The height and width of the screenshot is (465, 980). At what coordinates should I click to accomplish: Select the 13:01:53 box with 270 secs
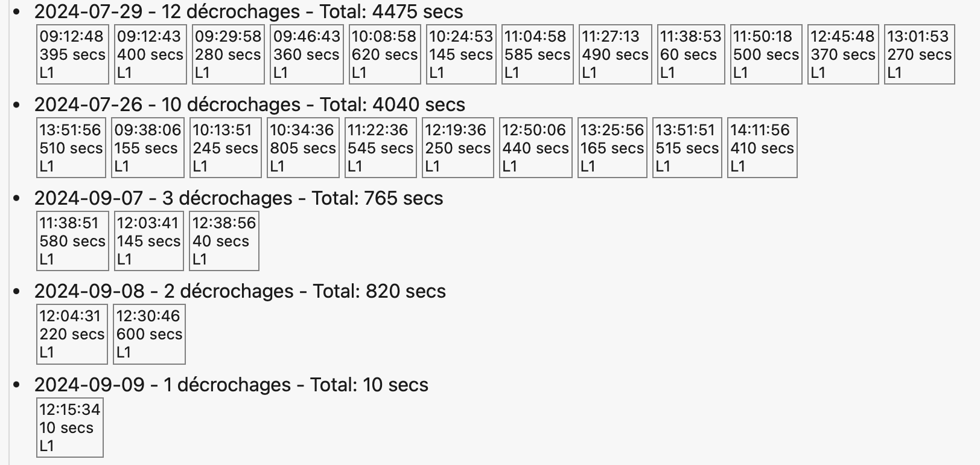919,54
